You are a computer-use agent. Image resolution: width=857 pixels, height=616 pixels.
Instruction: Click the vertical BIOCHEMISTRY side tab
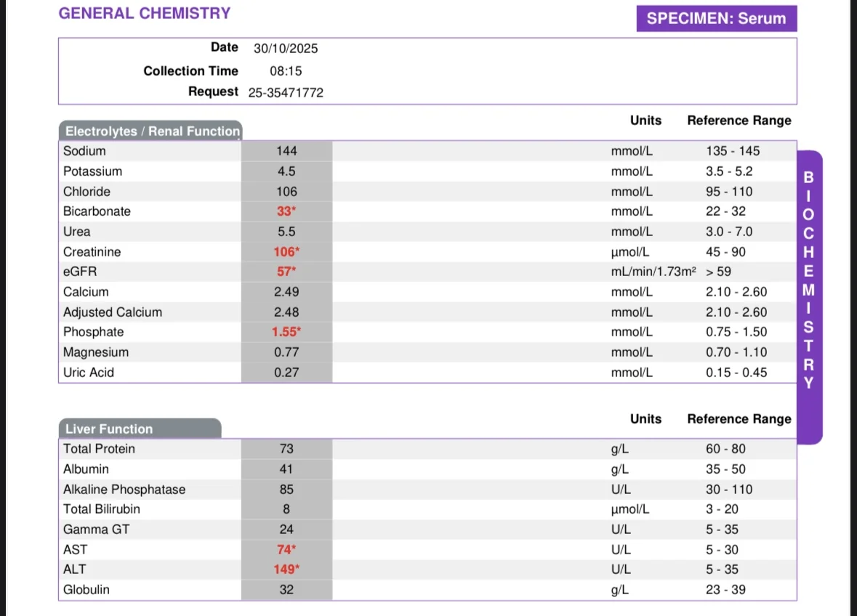click(x=809, y=297)
